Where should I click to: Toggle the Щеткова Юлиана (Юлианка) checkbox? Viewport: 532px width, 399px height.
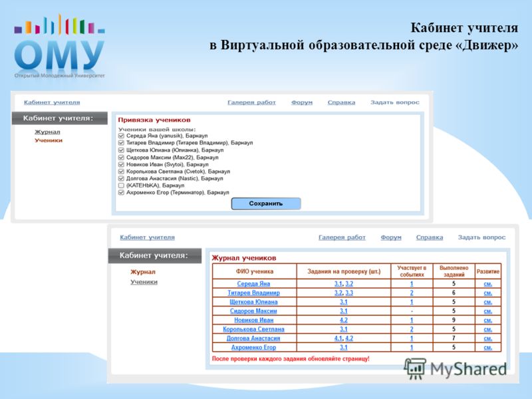pos(121,150)
